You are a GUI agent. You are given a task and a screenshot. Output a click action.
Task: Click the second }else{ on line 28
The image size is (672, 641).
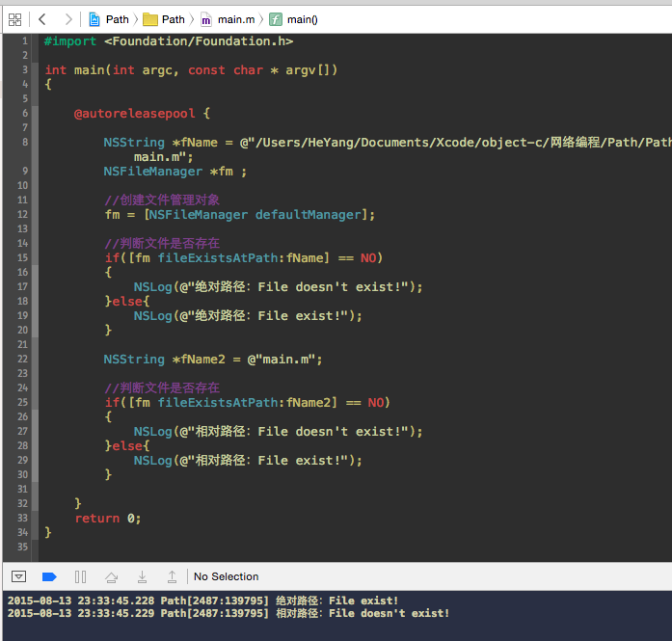(x=127, y=445)
